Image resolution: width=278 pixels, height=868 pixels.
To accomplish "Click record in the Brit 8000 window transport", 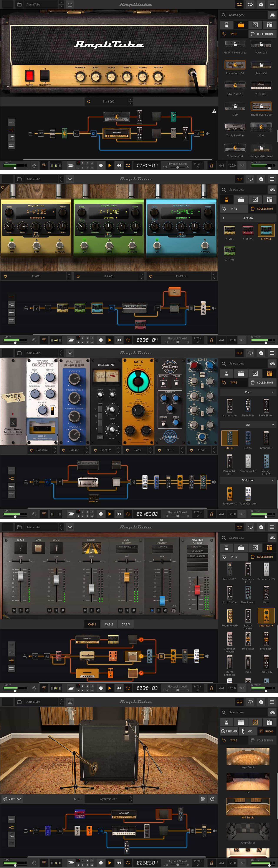I will (101, 166).
